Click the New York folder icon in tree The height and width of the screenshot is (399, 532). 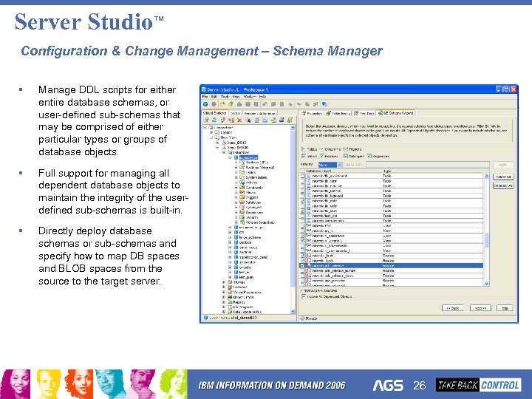[216, 137]
